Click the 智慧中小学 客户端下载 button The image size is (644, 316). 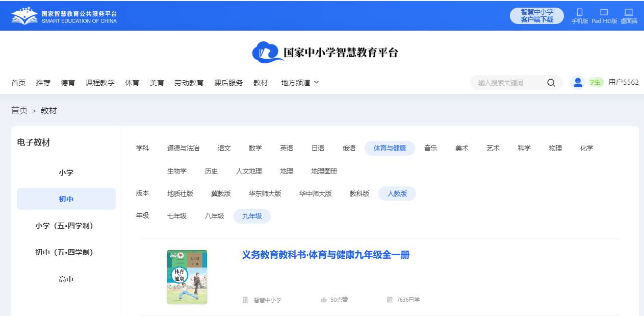pos(537,16)
